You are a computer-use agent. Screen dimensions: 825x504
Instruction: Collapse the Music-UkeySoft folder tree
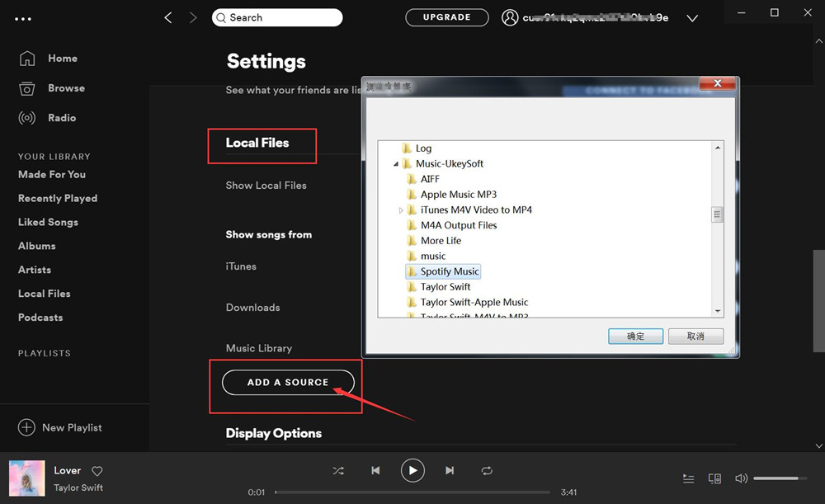tap(396, 164)
